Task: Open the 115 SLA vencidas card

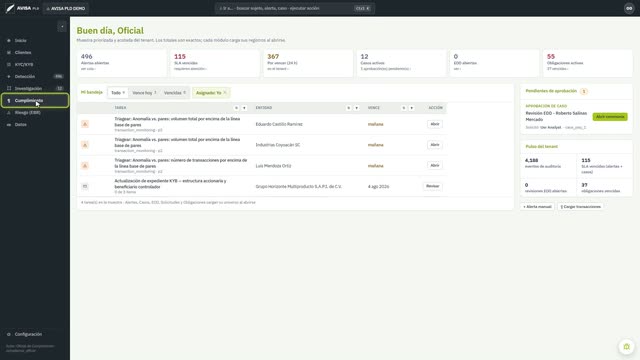Action: [x=215, y=63]
